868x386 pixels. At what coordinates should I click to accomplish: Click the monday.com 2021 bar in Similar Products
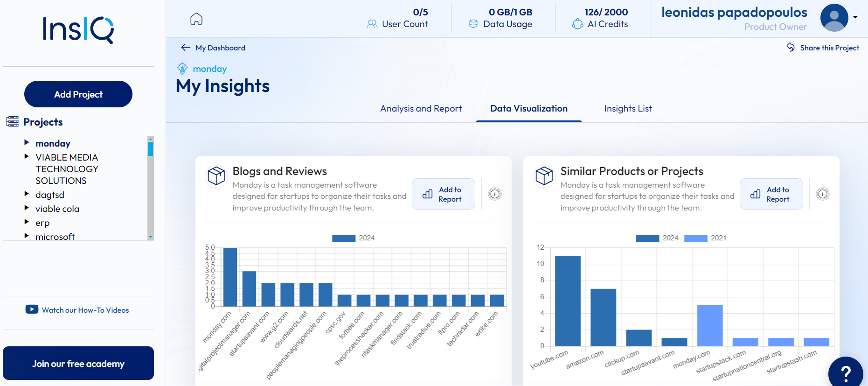click(x=710, y=325)
